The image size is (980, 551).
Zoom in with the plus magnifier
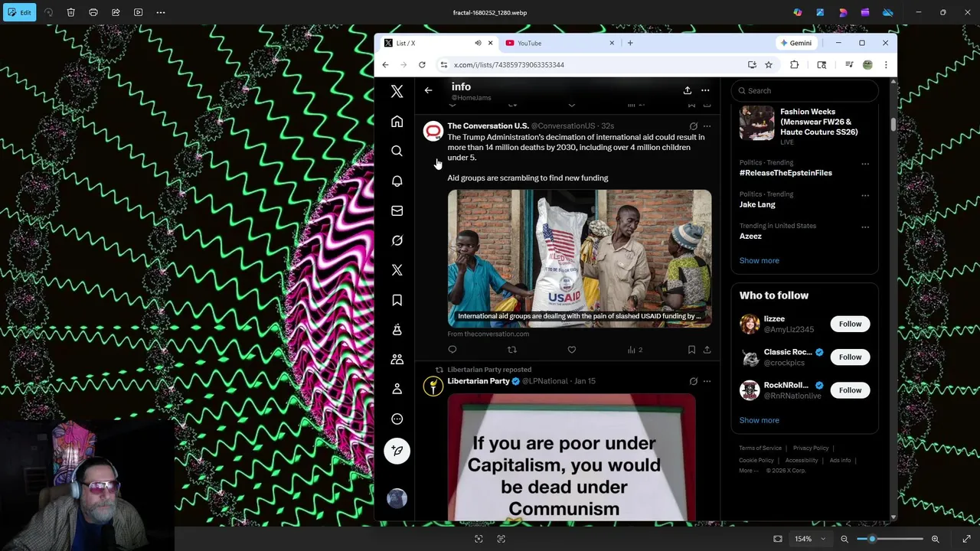click(935, 539)
